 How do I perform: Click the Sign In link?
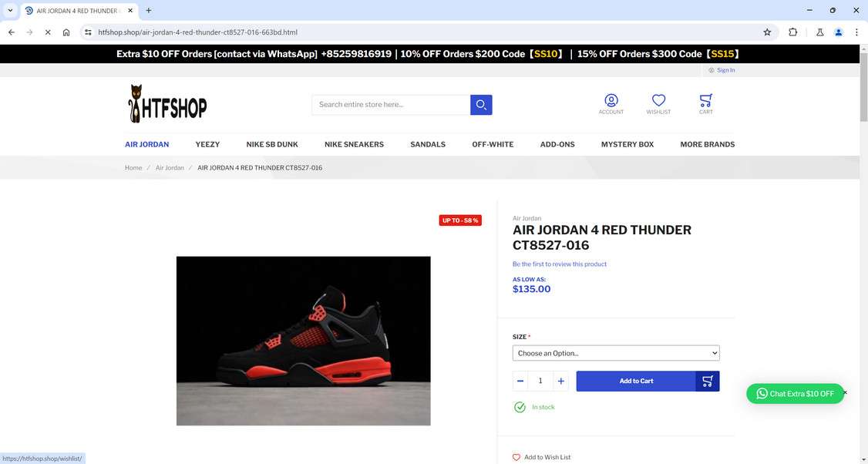tap(725, 70)
